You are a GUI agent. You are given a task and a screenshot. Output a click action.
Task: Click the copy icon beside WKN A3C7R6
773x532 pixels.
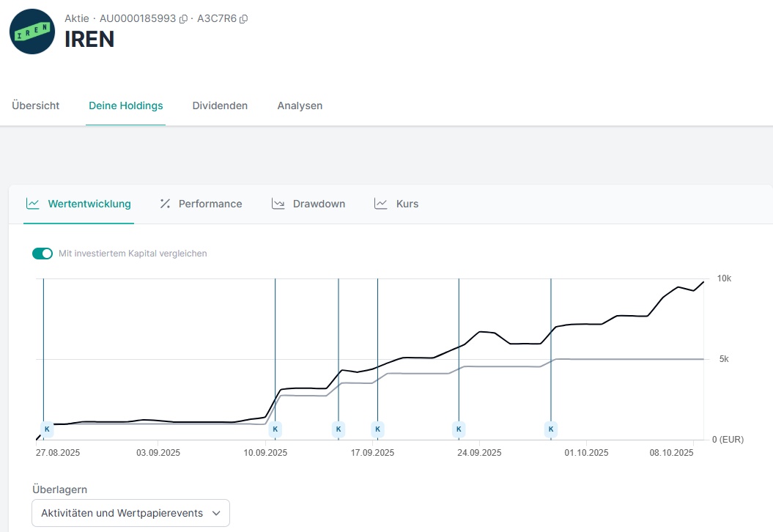click(x=244, y=19)
